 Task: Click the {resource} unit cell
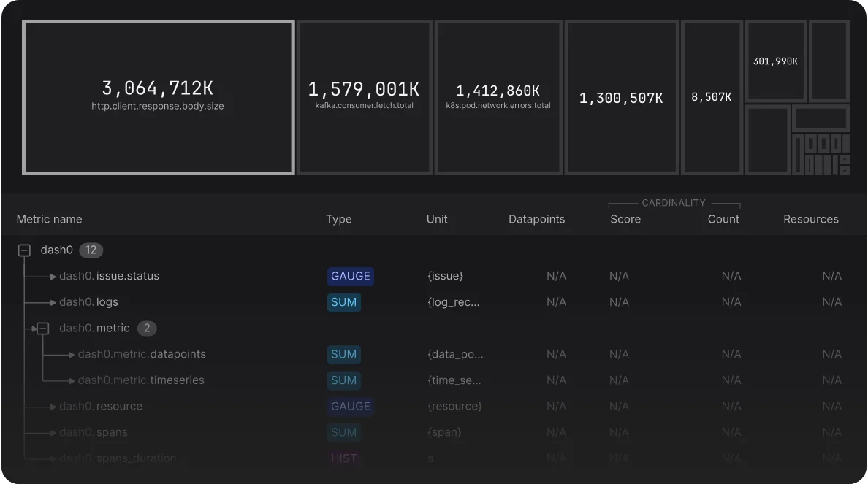point(454,406)
